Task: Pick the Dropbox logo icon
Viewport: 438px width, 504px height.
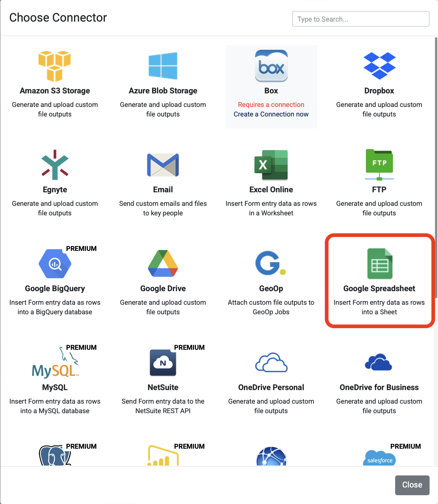Action: tap(379, 66)
